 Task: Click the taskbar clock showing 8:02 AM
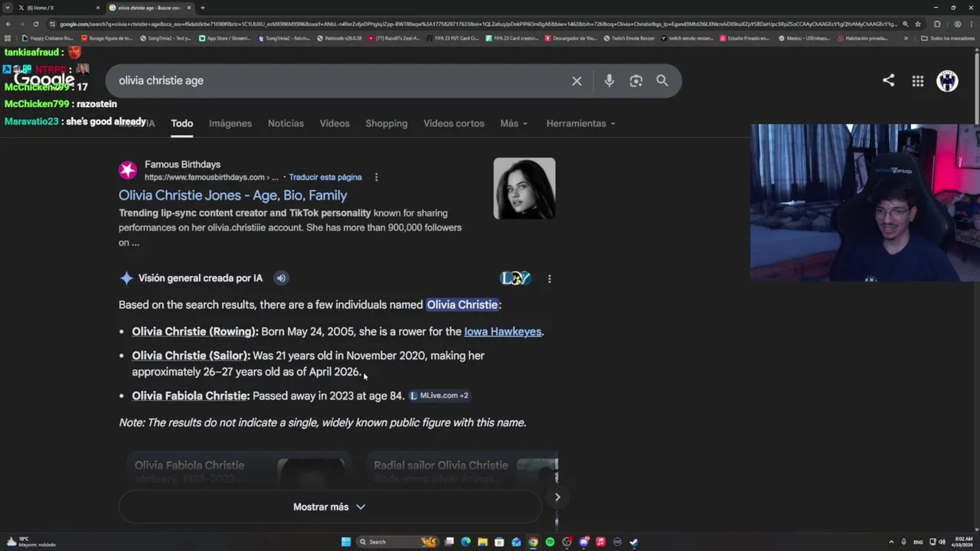point(963,542)
